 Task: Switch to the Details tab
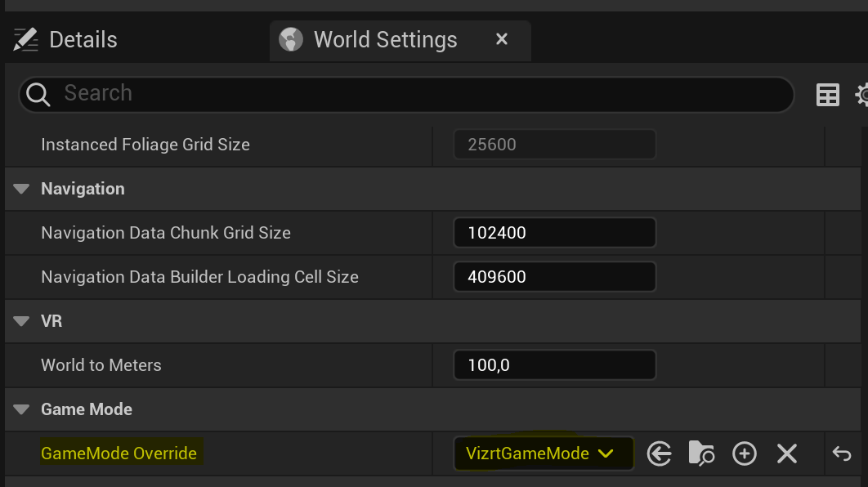click(x=83, y=39)
